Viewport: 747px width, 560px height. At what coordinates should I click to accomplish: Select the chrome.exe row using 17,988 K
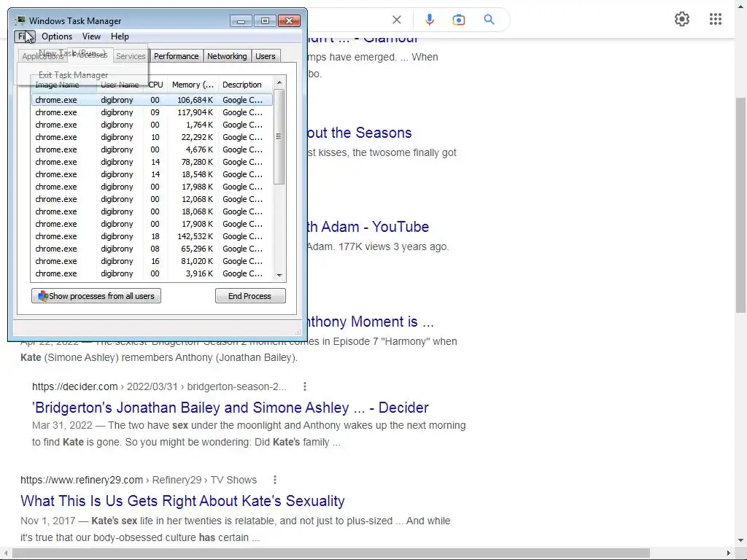152,187
